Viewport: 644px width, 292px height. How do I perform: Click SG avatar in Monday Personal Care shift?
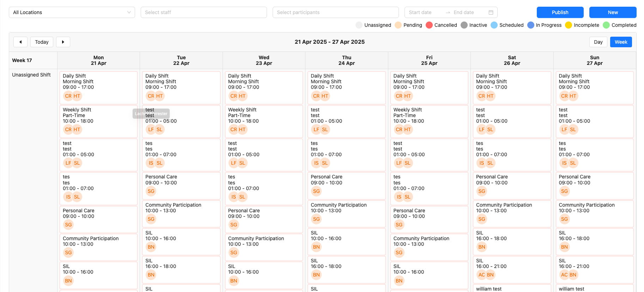68,225
